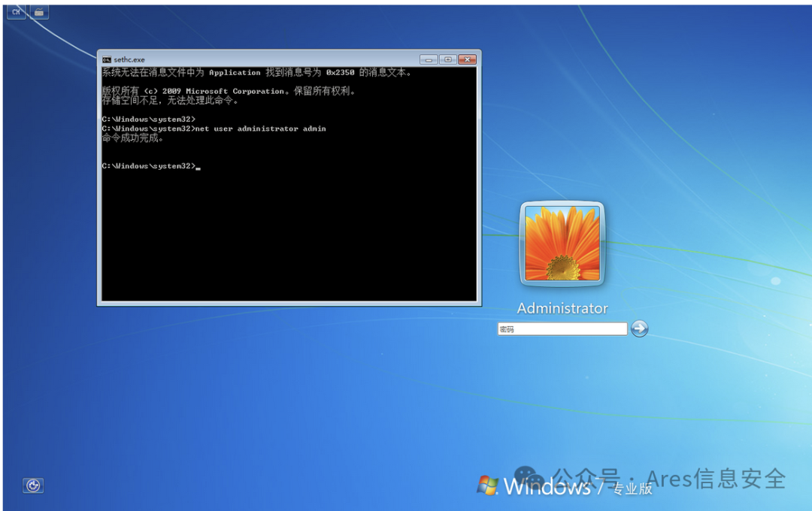
Task: Click the 0x2350 Application error message line
Action: coord(257,72)
